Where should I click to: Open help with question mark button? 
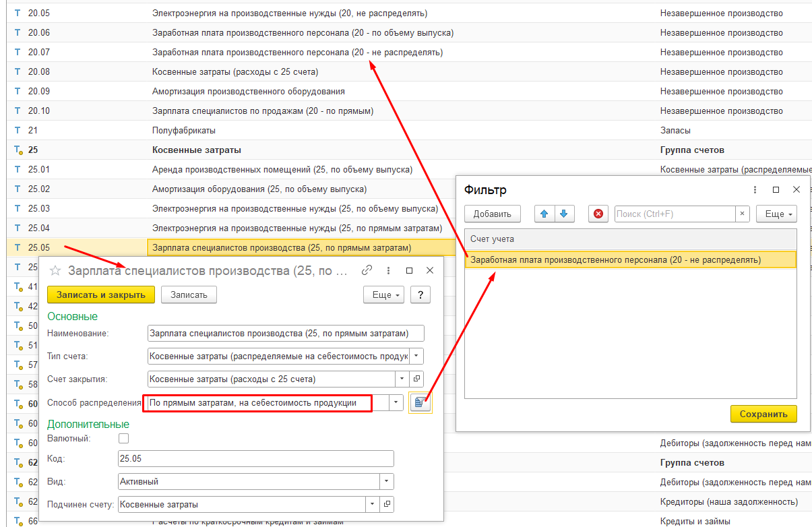(x=420, y=294)
